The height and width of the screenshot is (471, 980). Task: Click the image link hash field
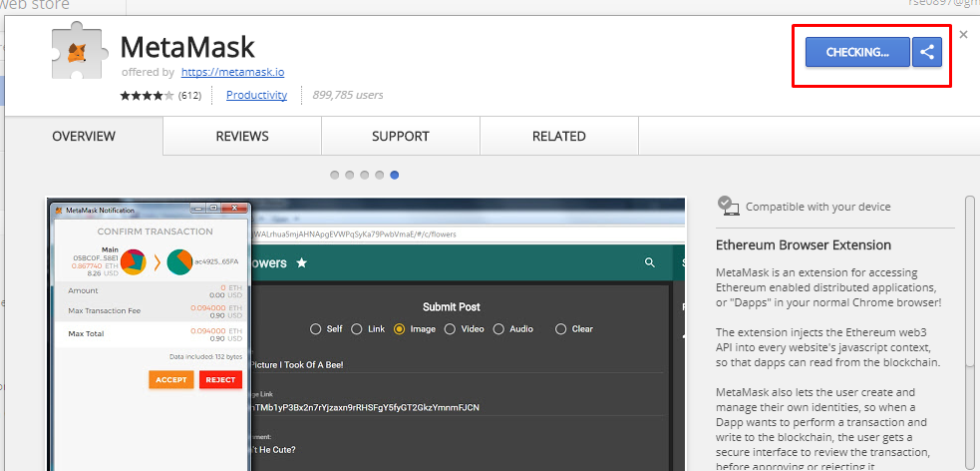pos(364,408)
